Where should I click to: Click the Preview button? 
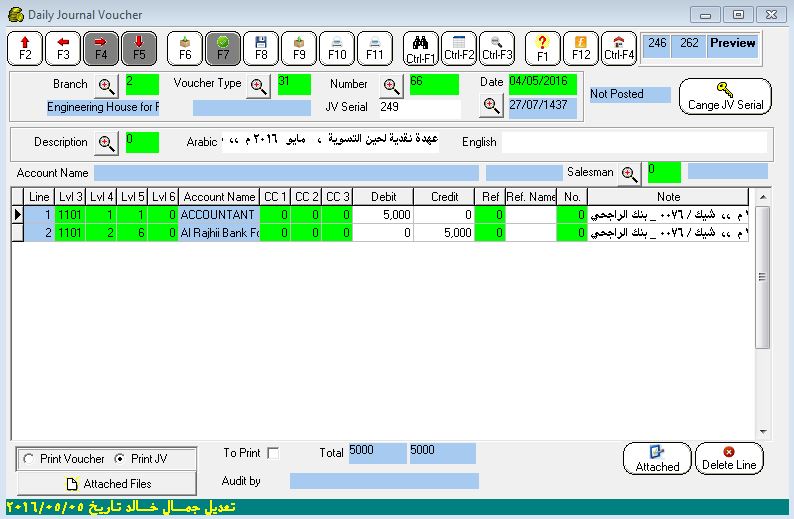[x=732, y=44]
